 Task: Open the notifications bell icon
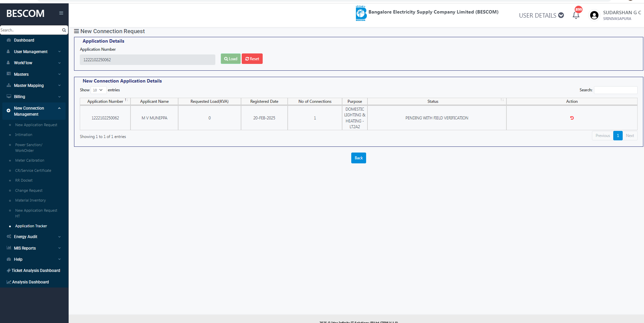coord(576,15)
